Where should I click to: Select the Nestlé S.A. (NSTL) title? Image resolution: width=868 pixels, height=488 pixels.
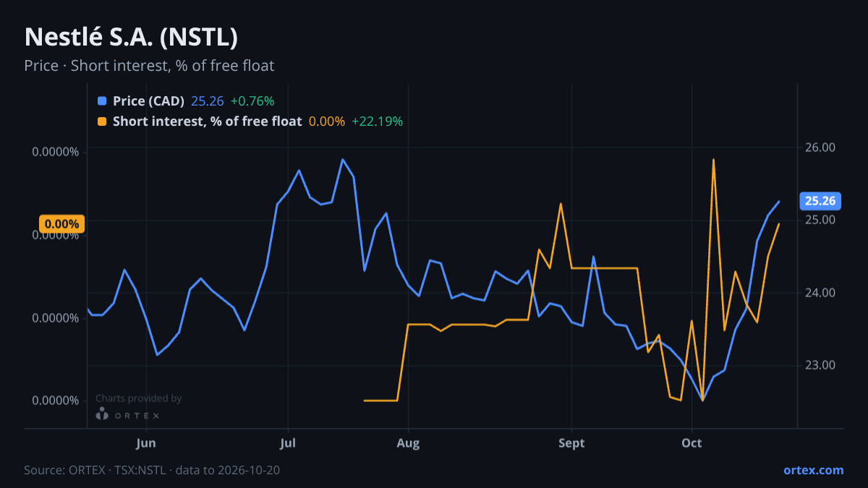pyautogui.click(x=131, y=37)
